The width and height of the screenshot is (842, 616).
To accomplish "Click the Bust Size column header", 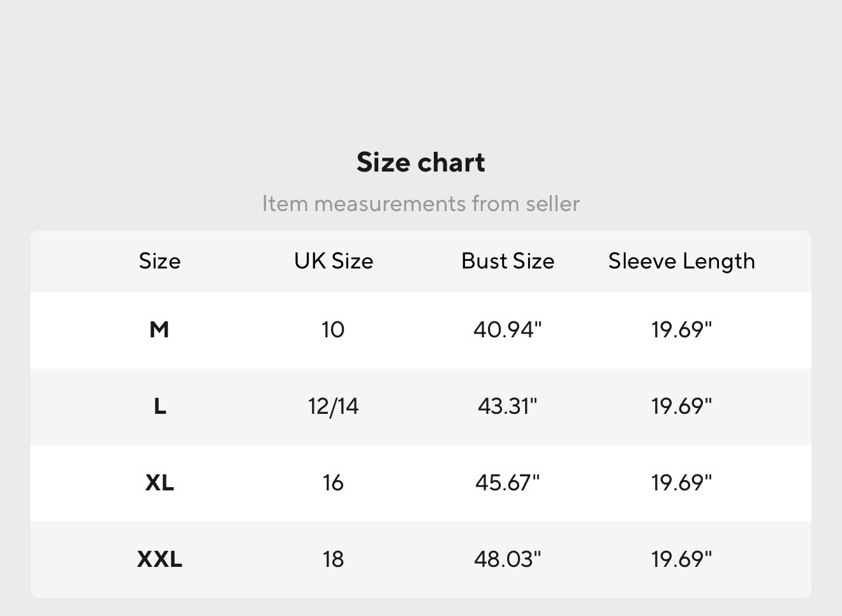I will point(507,261).
